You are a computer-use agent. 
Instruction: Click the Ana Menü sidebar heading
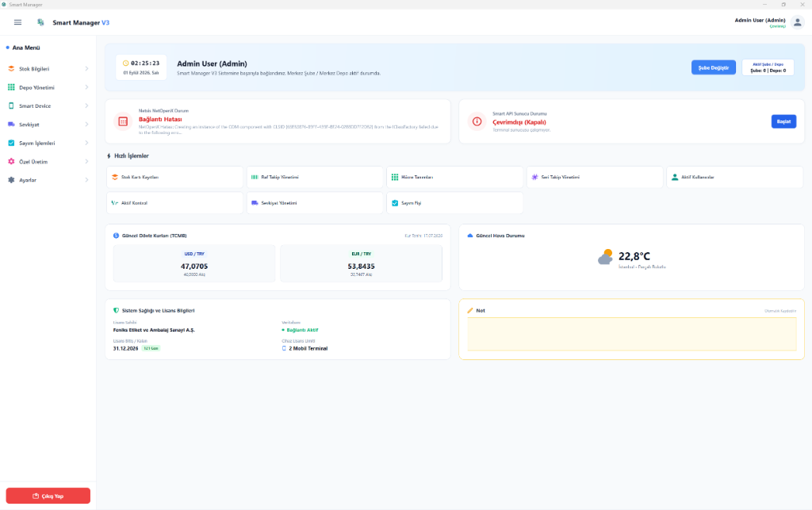(x=26, y=48)
